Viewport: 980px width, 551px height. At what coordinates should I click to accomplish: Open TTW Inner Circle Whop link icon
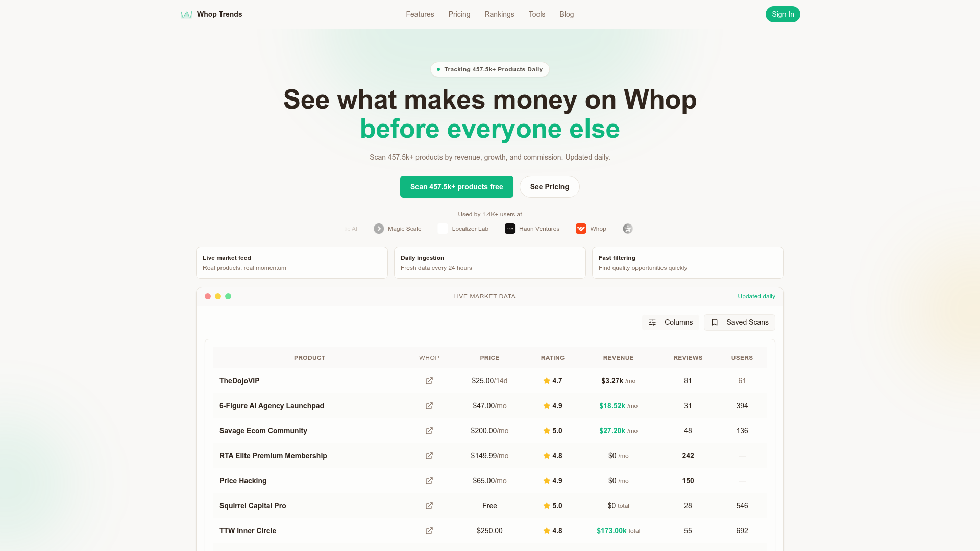pos(429,531)
